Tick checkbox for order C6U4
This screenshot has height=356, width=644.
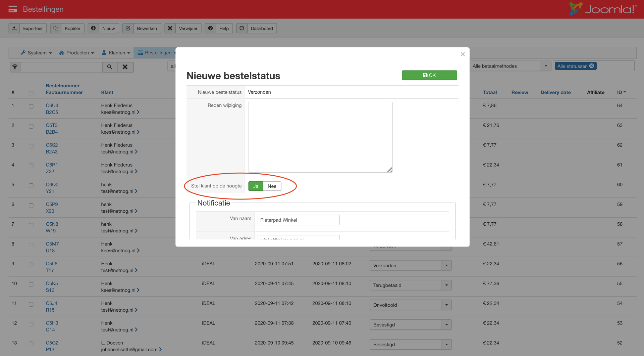tap(31, 106)
